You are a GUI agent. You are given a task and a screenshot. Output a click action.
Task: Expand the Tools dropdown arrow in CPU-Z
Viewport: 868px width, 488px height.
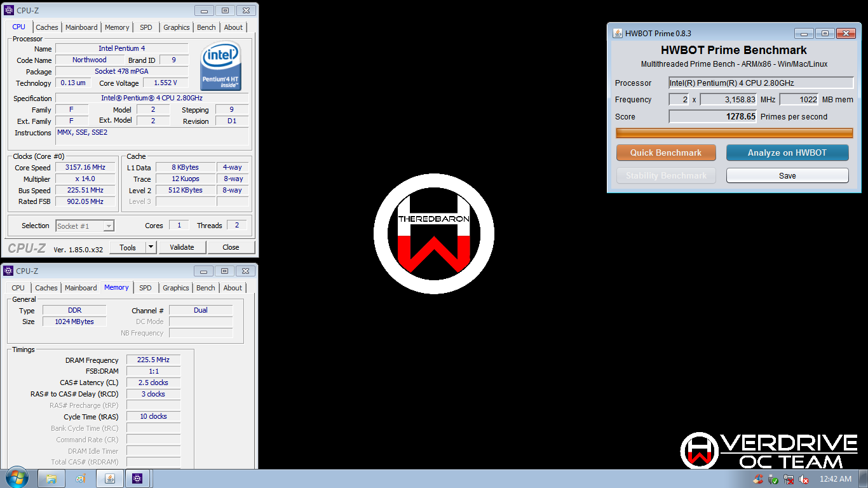[151, 247]
